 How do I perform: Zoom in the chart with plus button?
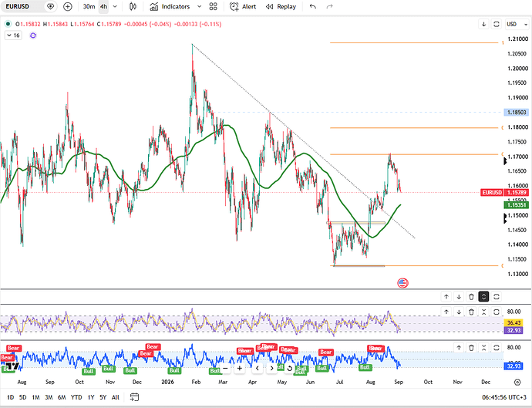click(240, 369)
